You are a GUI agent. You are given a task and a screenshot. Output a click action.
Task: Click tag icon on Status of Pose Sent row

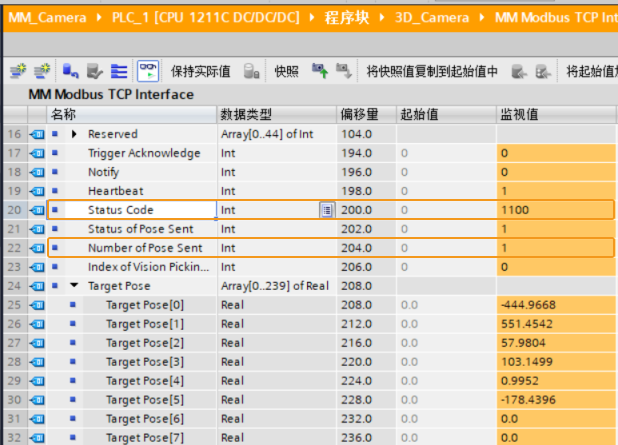point(37,229)
